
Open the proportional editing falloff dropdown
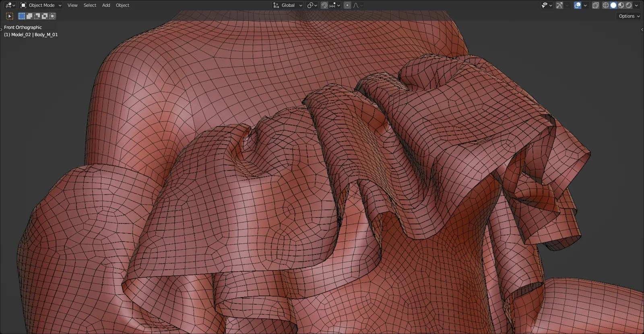[x=358, y=5]
